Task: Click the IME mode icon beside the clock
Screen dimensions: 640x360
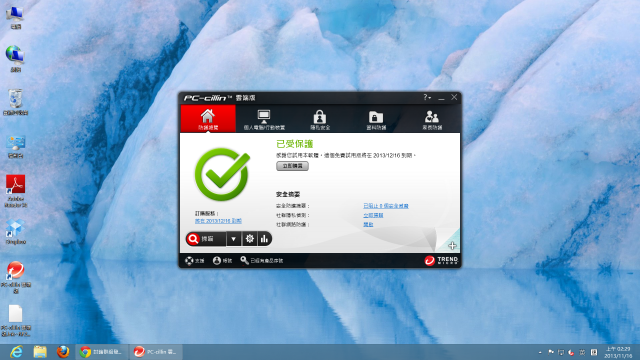Action: pyautogui.click(x=594, y=352)
